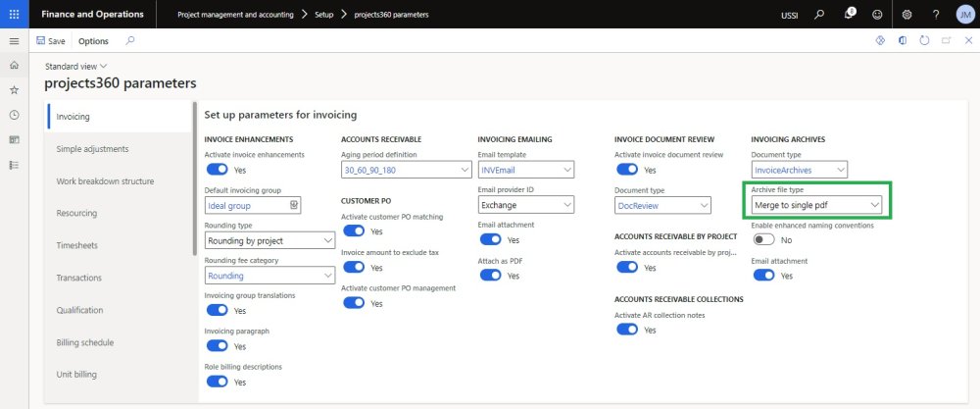Click the search magnifier in top bar

819,15
